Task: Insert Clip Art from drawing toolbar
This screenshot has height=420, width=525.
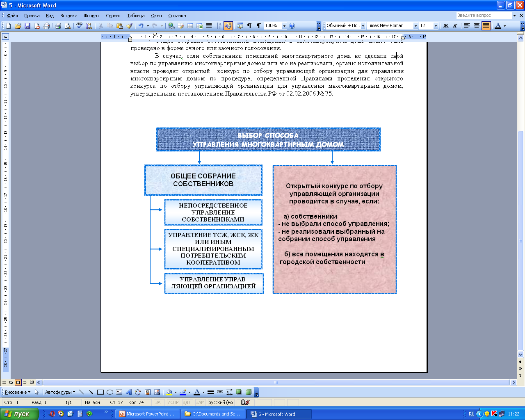Action: point(147,392)
